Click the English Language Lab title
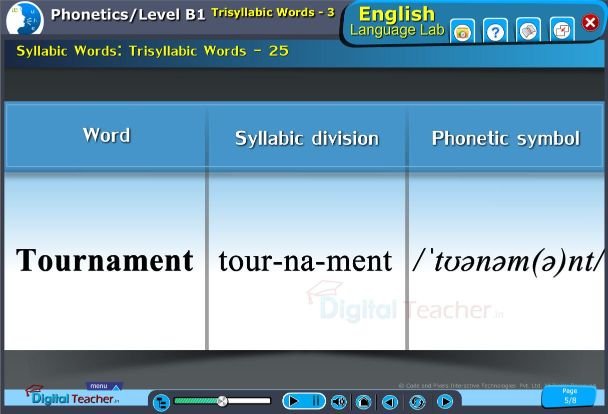 (397, 21)
